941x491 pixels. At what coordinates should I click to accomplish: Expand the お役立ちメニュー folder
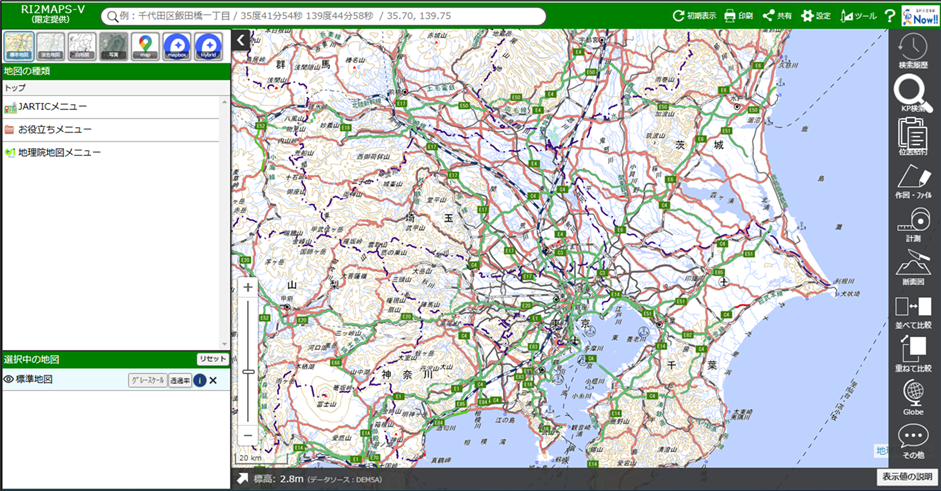click(x=54, y=129)
